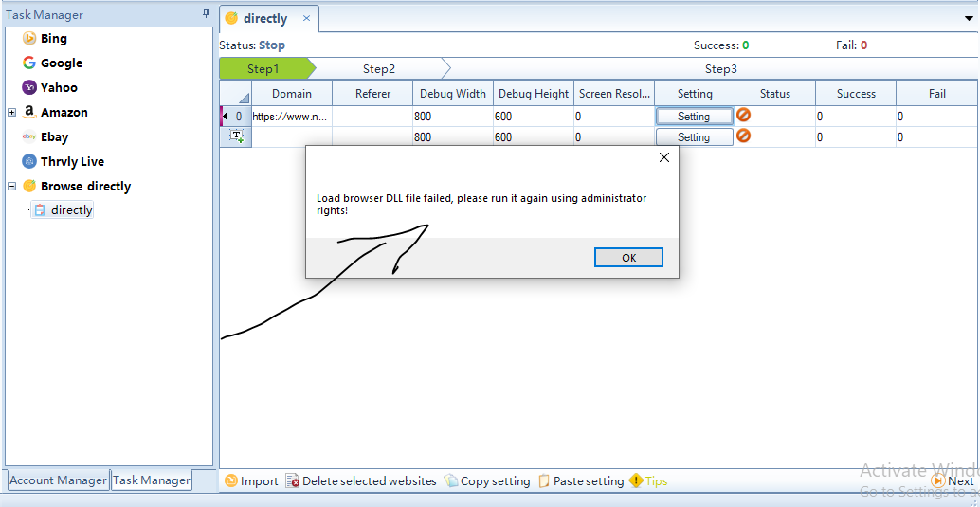Select the directly item in tree
Viewport: 980px width, 507px height.
[x=71, y=210]
